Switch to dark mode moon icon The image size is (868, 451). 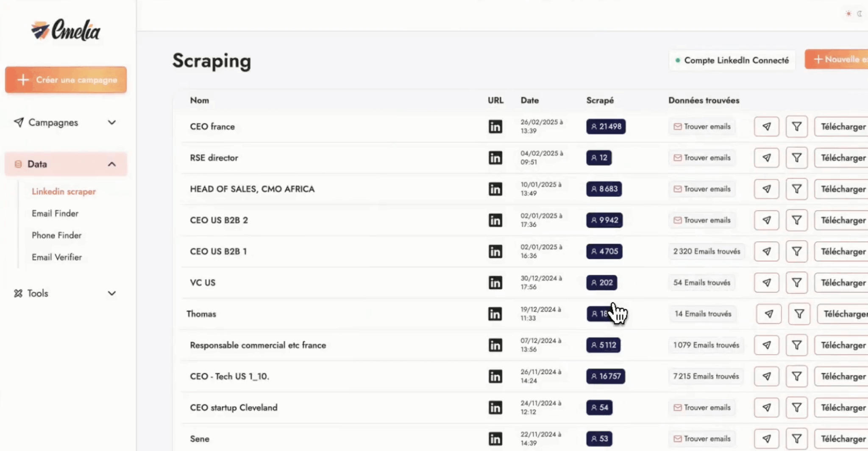pyautogui.click(x=859, y=14)
